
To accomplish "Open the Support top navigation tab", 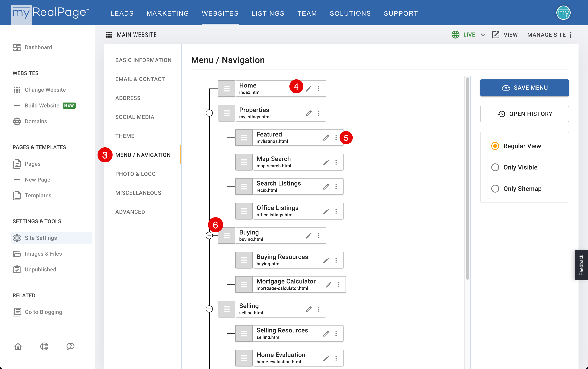I will pos(401,13).
